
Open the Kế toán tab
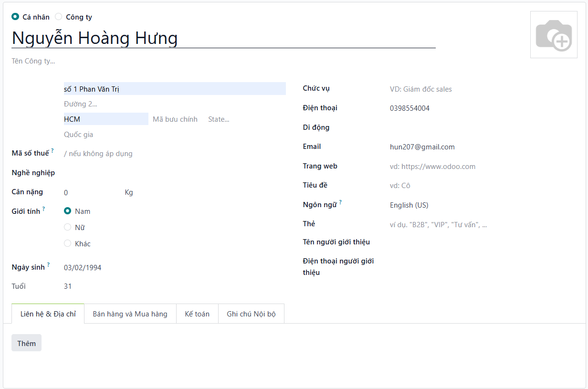pos(197,314)
